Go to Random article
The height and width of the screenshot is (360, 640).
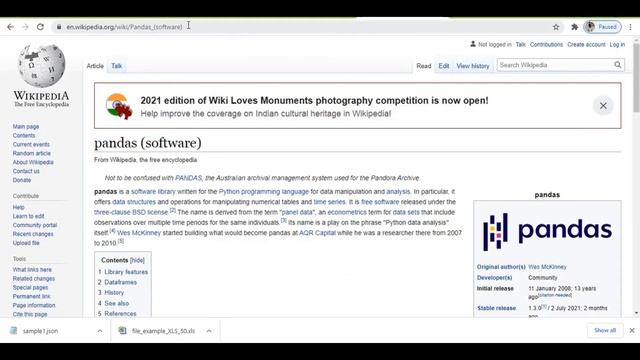[31, 153]
